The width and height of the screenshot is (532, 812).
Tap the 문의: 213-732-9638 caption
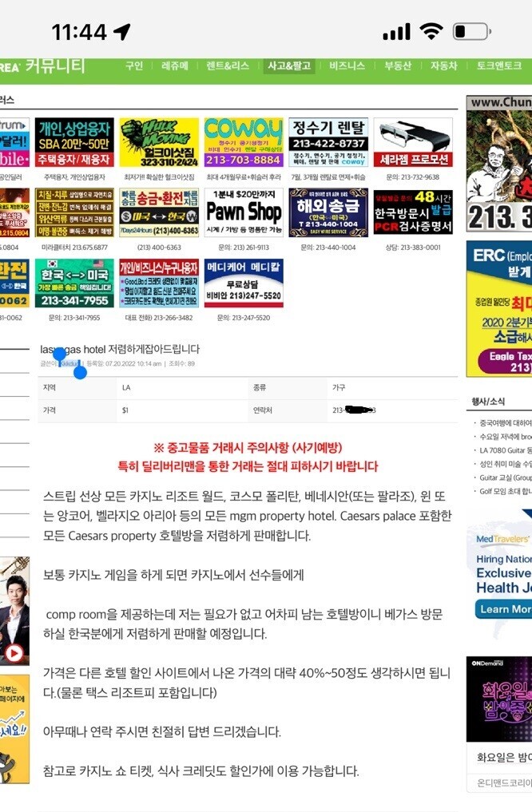(413, 177)
